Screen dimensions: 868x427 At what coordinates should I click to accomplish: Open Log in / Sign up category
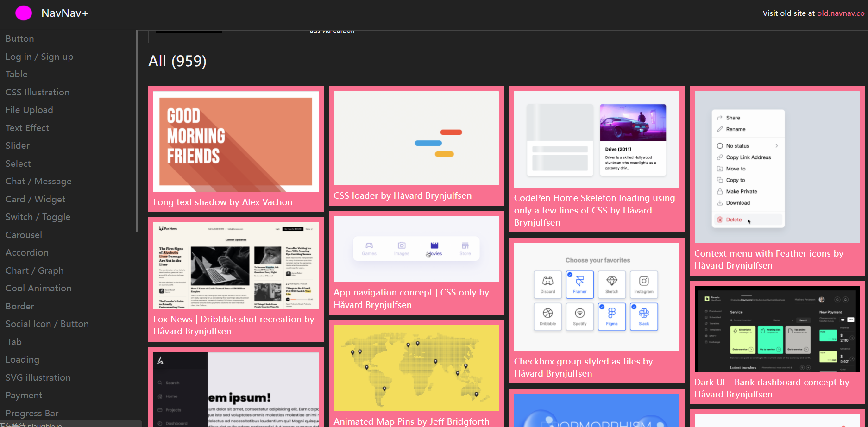pos(39,57)
